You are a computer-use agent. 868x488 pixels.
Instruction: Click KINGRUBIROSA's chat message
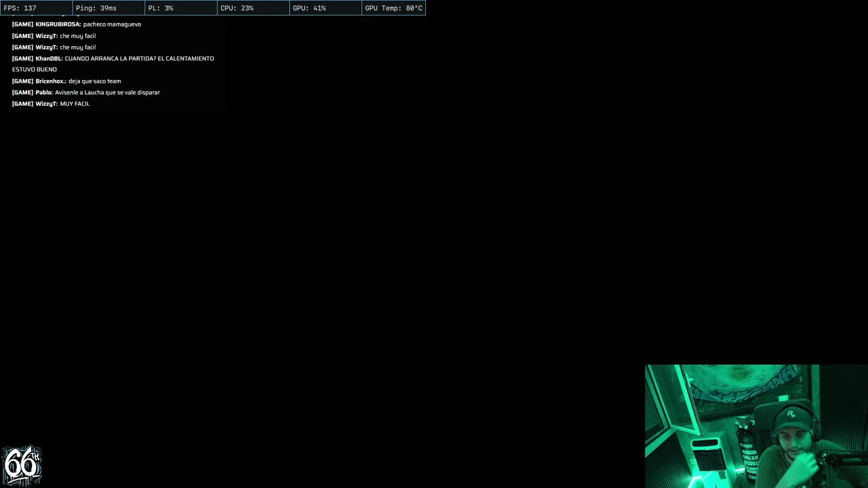click(77, 24)
